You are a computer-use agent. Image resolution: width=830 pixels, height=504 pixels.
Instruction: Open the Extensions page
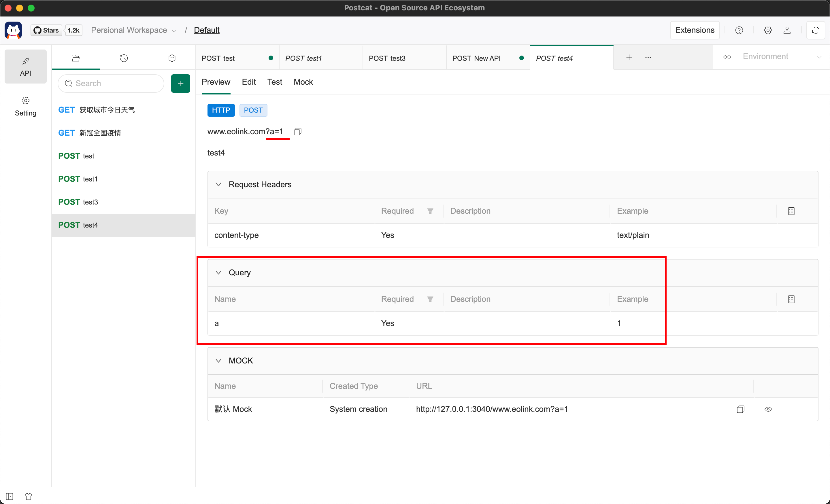[x=695, y=30]
